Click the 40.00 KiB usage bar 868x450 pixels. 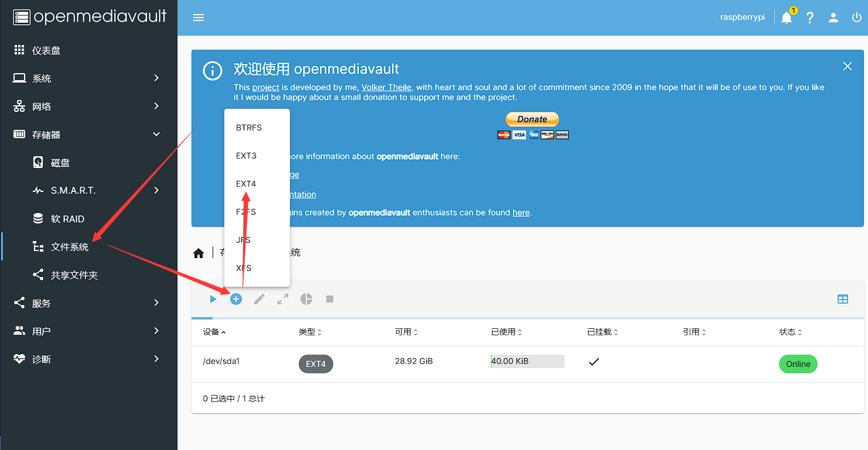click(528, 361)
